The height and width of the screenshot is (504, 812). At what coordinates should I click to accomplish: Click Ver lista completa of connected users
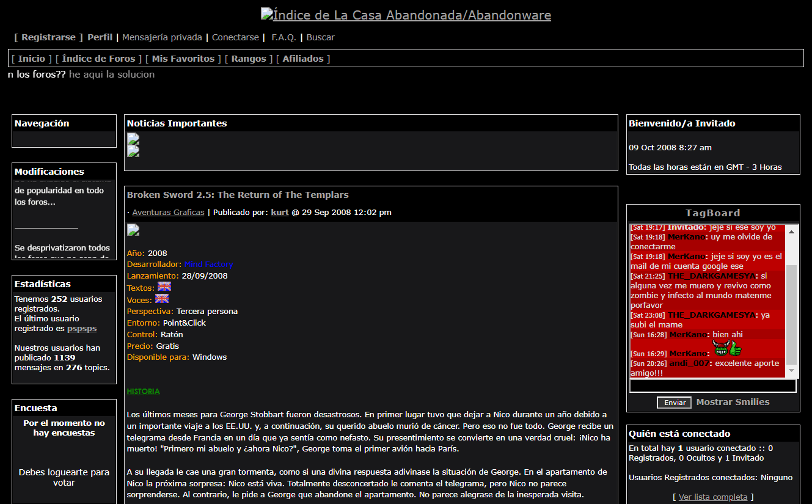[713, 497]
